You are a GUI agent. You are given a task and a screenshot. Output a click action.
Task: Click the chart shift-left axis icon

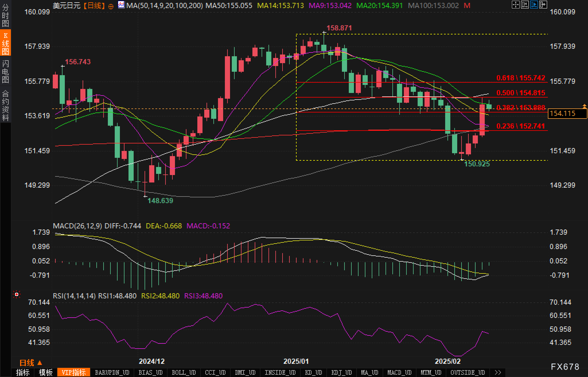525,5
